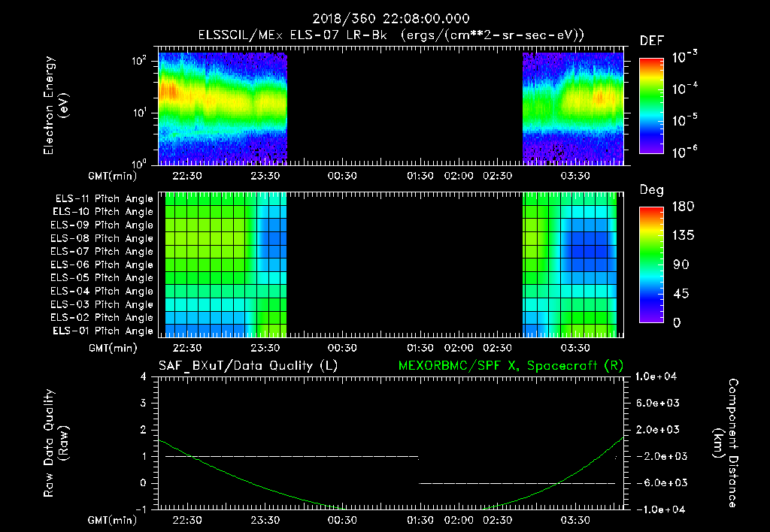The image size is (770, 532).
Task: Click the 180 label on Deg scale
Action: [x=683, y=207]
